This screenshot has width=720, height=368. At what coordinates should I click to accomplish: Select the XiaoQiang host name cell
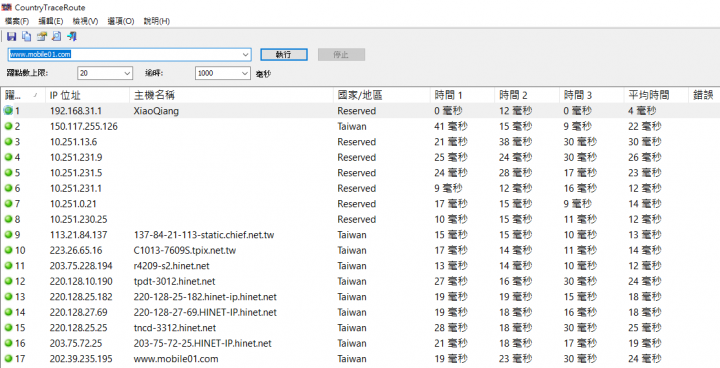156,111
